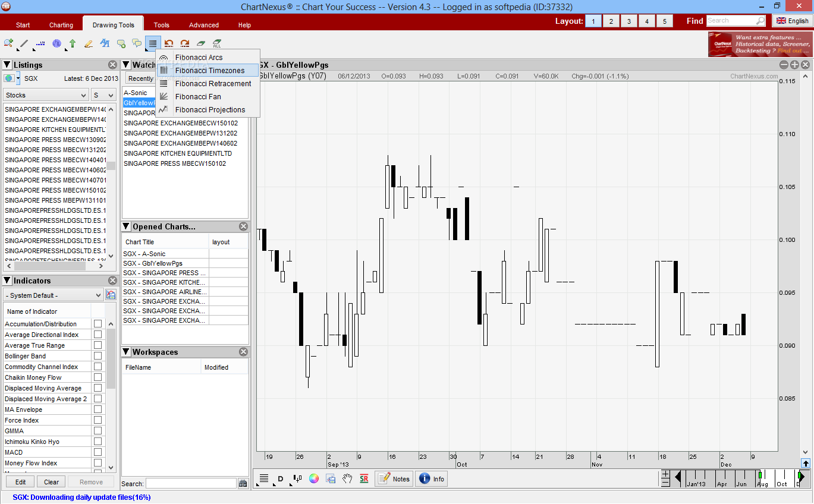This screenshot has width=814, height=504.
Task: Close the Listings panel
Action: [113, 65]
